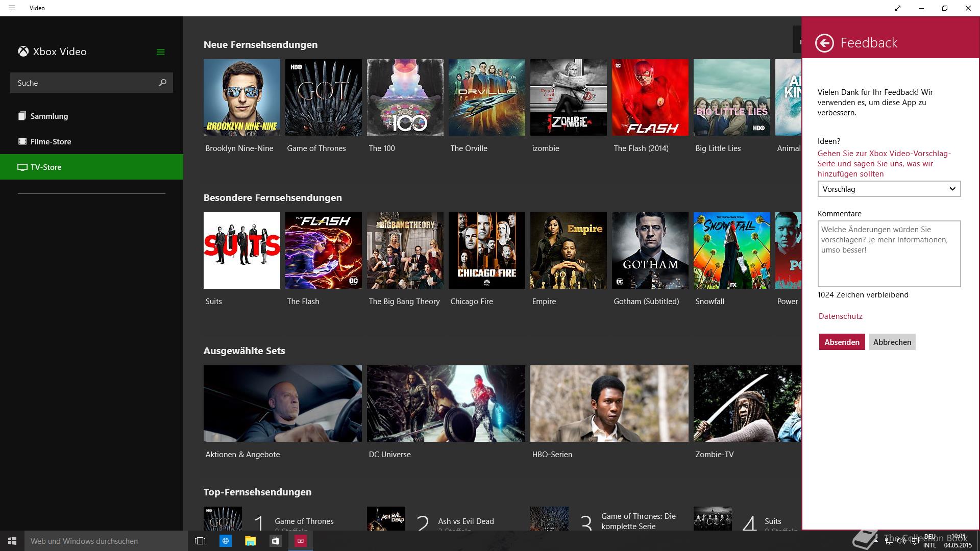The width and height of the screenshot is (980, 551).
Task: Click the Neue Fernsehsendungen heading
Action: point(260,44)
